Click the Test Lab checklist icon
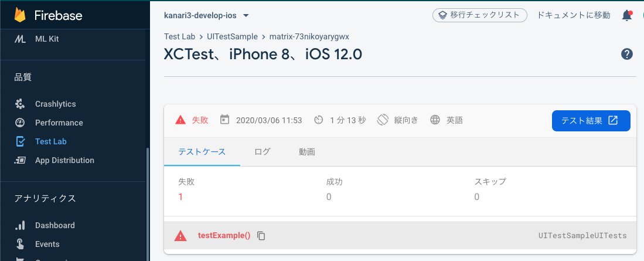This screenshot has width=644, height=261. (x=20, y=141)
